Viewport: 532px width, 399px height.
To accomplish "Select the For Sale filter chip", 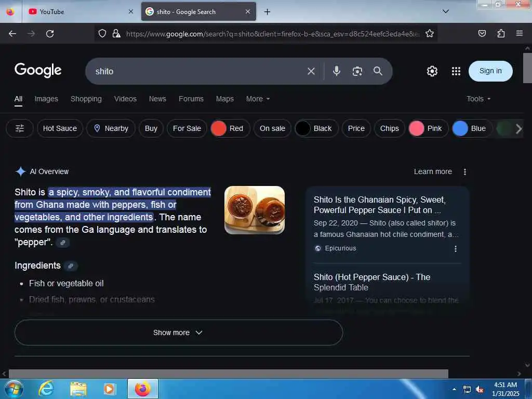I will tap(187, 128).
